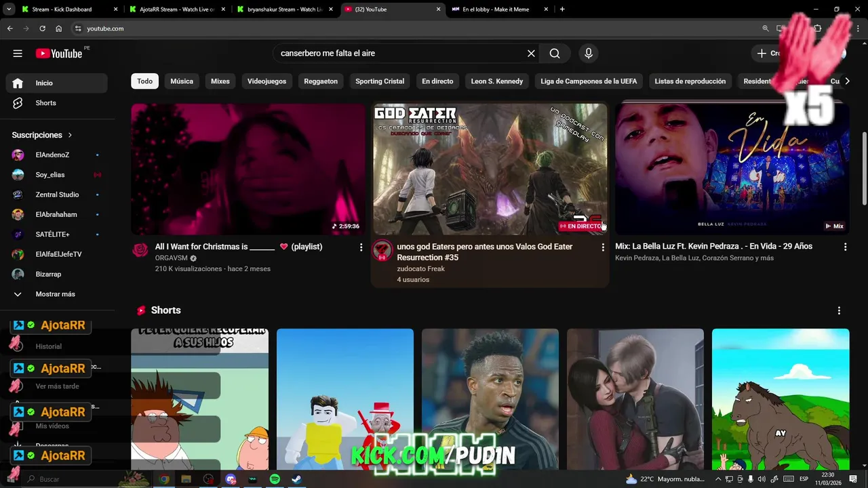Select the Todo filter chip
The image size is (868, 488).
pos(145,81)
